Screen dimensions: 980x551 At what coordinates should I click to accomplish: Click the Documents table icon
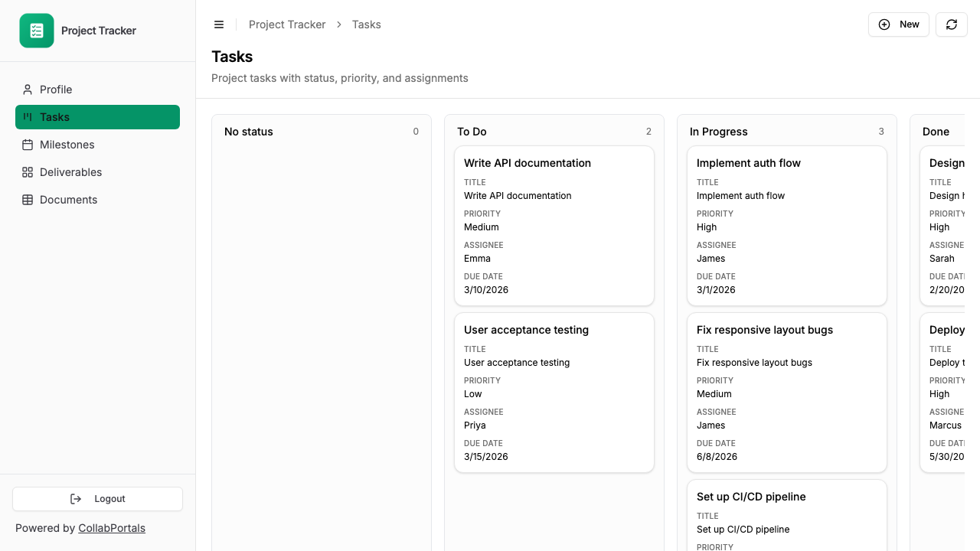(28, 200)
